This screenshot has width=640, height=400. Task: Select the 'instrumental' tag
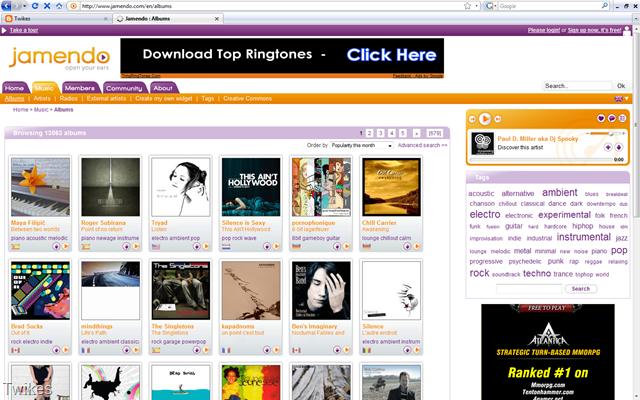point(584,237)
